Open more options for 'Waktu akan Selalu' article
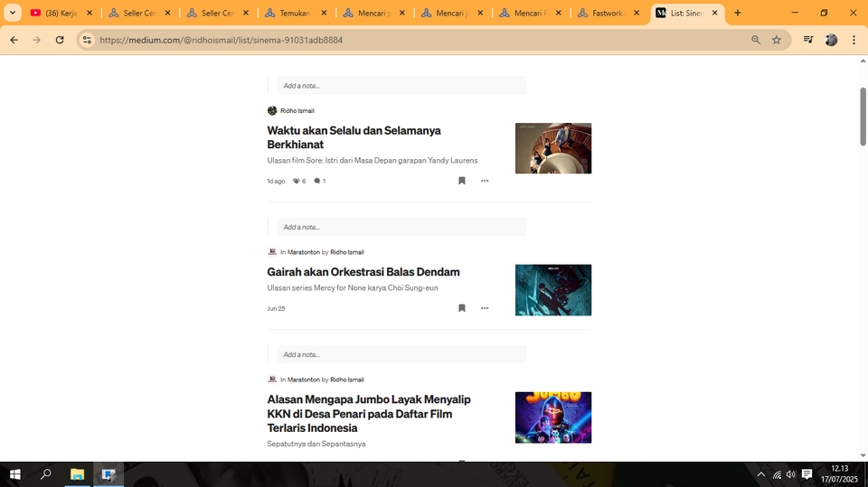The width and height of the screenshot is (868, 487). coord(485,181)
